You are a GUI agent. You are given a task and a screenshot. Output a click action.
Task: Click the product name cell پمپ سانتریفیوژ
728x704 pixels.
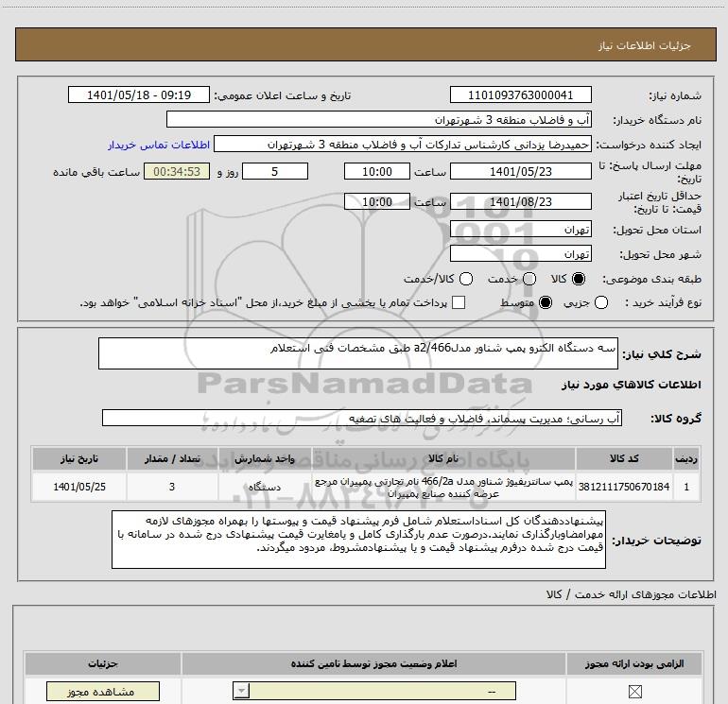coord(443,488)
